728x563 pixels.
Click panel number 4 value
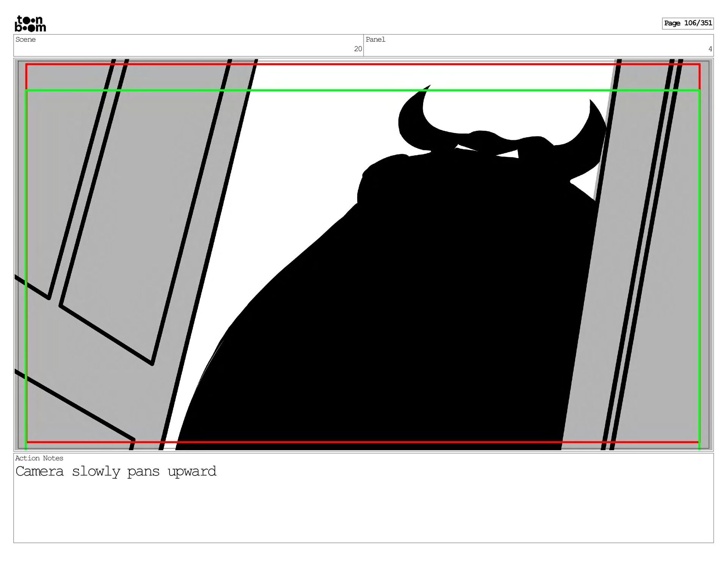pos(710,49)
